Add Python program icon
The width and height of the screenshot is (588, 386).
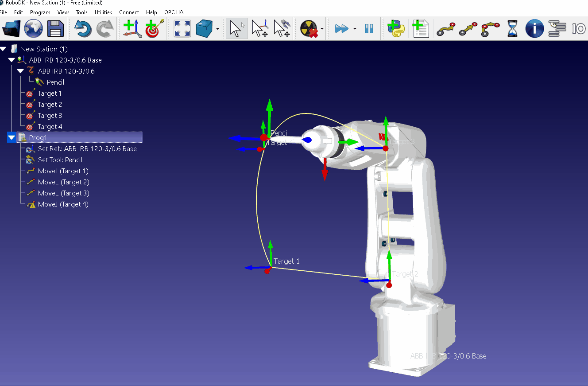(396, 29)
